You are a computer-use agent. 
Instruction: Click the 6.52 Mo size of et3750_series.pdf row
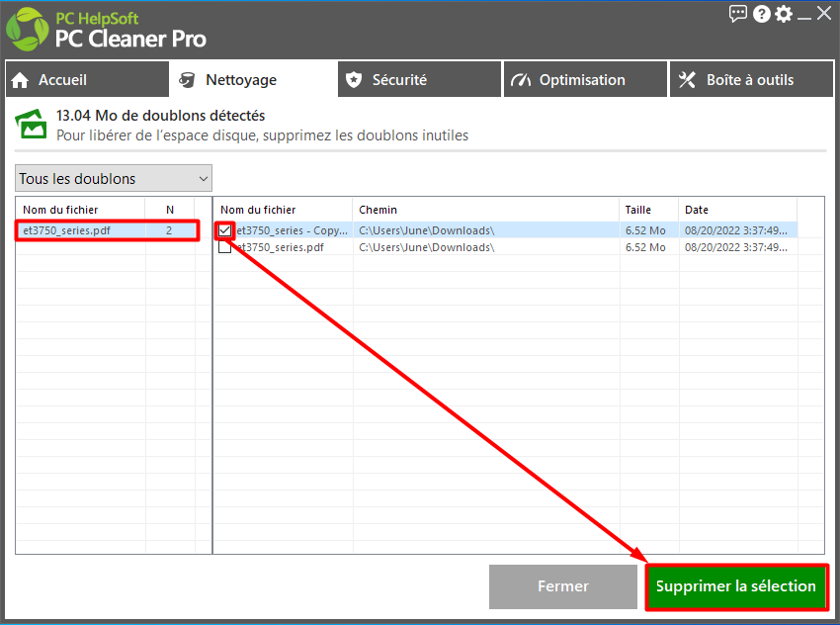[645, 247]
